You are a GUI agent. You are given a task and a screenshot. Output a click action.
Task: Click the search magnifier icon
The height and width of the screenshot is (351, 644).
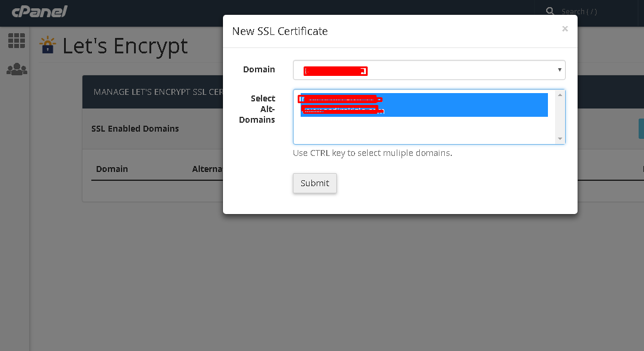[550, 11]
